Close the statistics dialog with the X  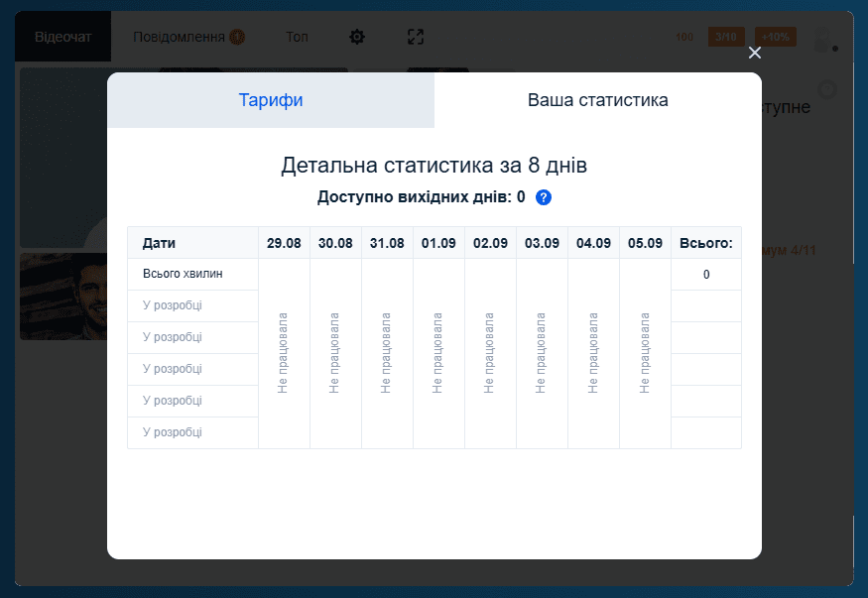(755, 53)
